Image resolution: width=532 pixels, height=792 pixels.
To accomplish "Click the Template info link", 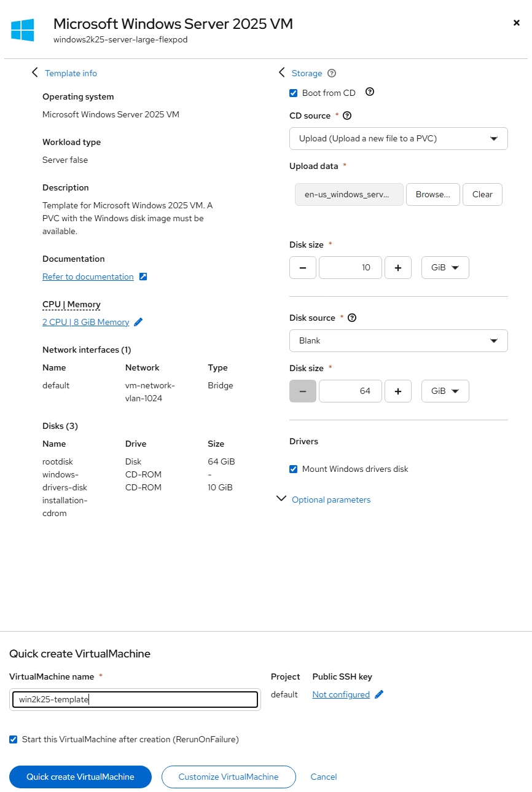I will (x=71, y=73).
